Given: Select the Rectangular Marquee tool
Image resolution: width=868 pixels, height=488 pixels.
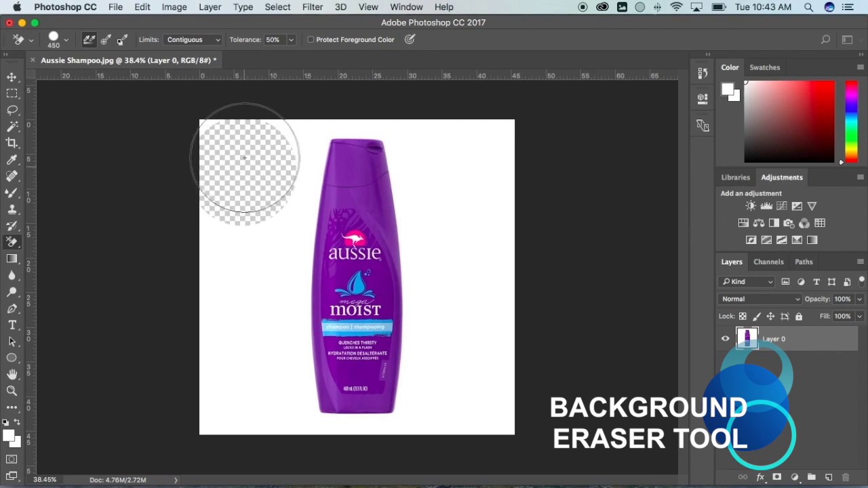Looking at the screenshot, I should click(12, 93).
